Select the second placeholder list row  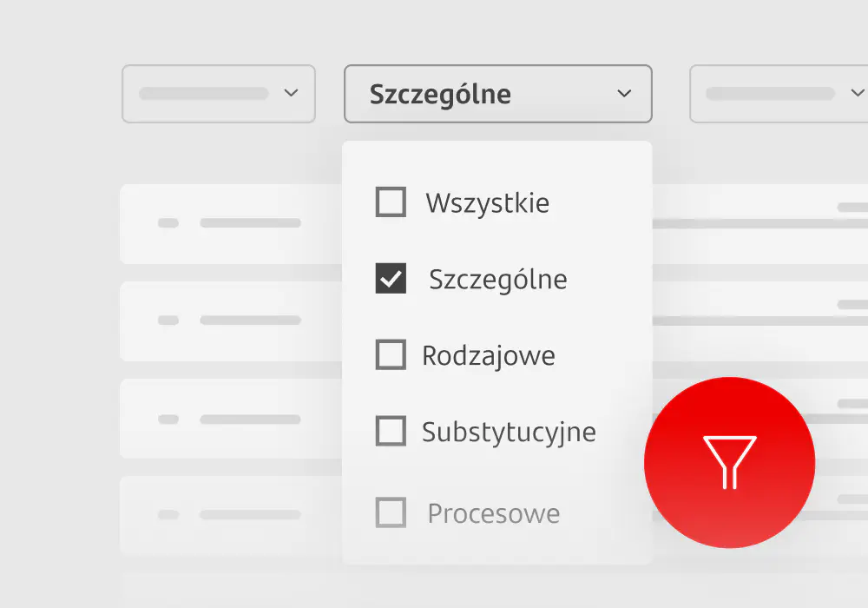[230, 321]
